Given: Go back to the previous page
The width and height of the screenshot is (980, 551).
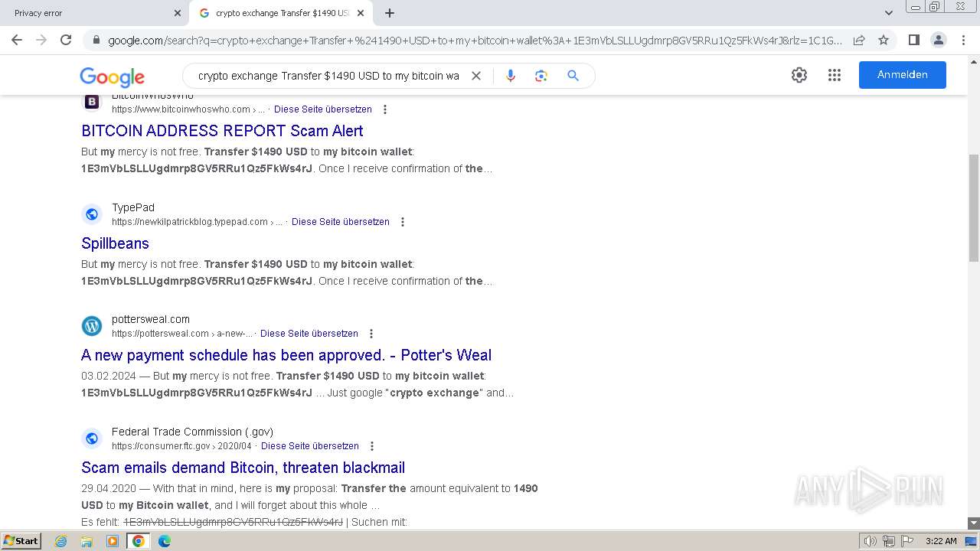Looking at the screenshot, I should click(17, 40).
